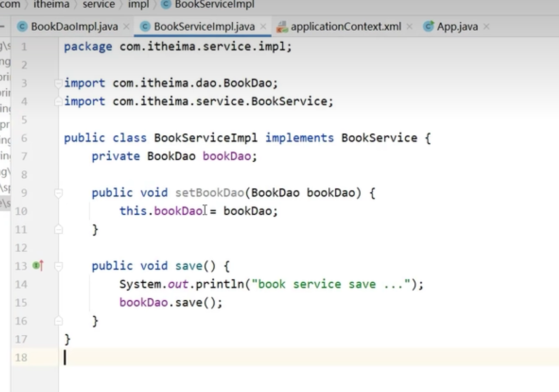
Task: Switch to the BookDaoImpl.java tab
Action: 74,27
